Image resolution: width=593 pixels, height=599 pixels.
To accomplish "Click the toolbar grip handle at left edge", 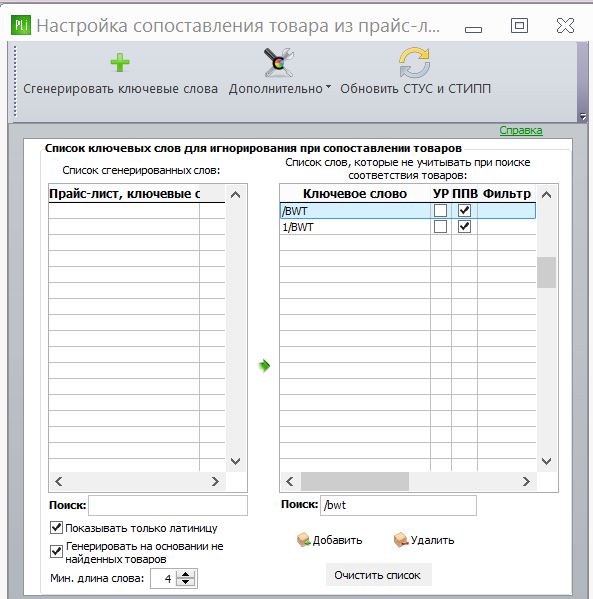I will (15, 81).
